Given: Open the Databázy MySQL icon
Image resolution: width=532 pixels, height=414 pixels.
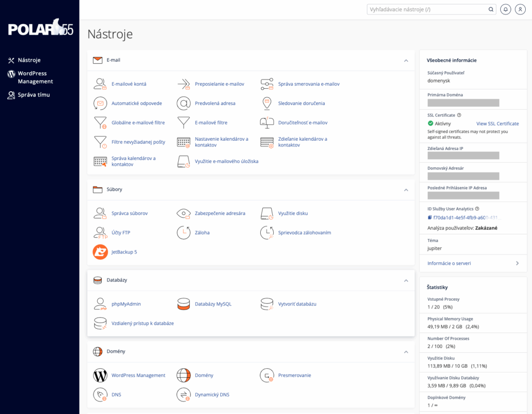Looking at the screenshot, I should 183,304.
